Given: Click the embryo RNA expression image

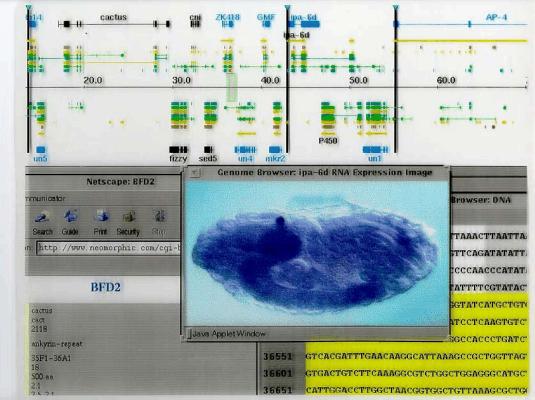Looking at the screenshot, I should tap(316, 253).
